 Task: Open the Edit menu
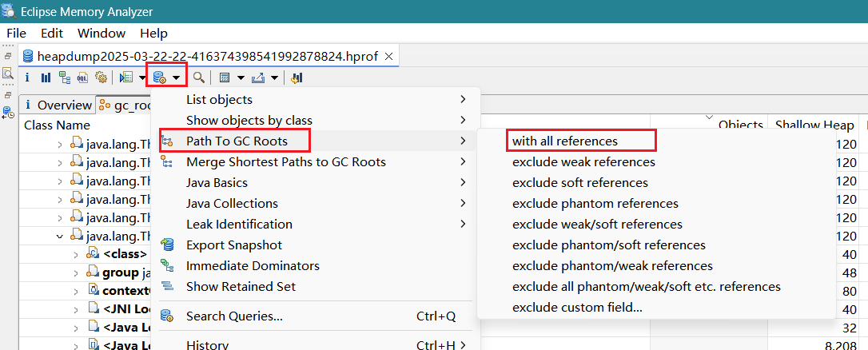pyautogui.click(x=51, y=34)
